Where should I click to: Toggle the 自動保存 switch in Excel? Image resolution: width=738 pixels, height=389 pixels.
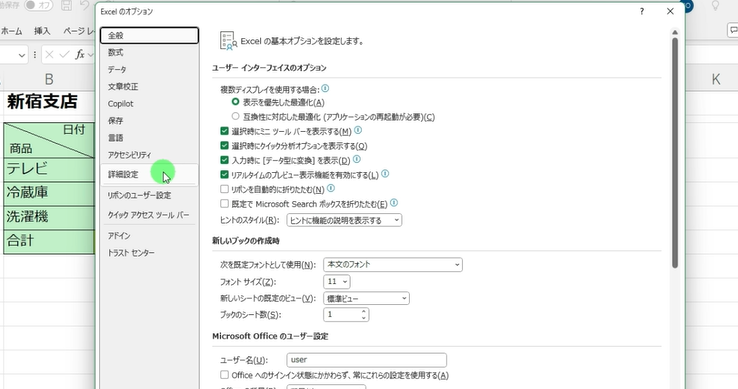pos(38,5)
